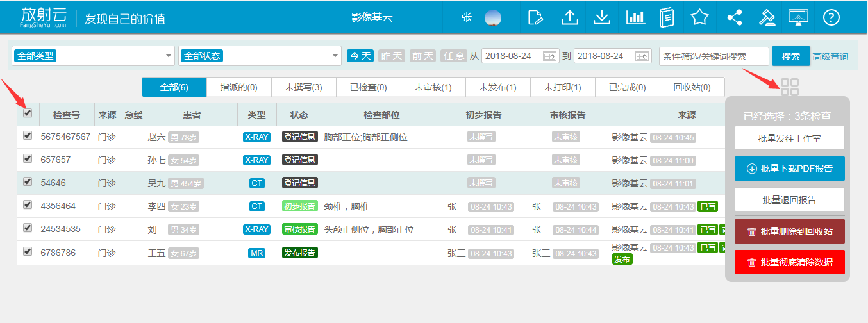This screenshot has width=868, height=323.
Task: Click the keyword search input field
Action: (x=714, y=56)
